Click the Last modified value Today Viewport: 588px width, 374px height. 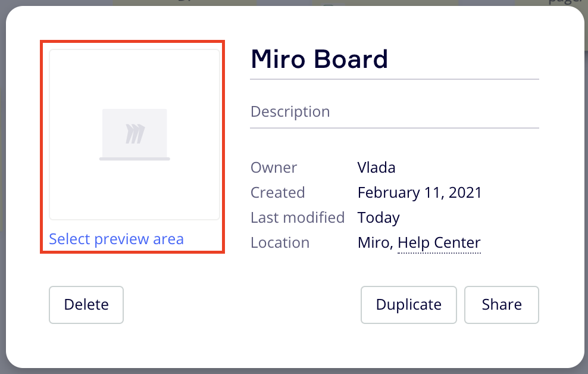tap(379, 217)
